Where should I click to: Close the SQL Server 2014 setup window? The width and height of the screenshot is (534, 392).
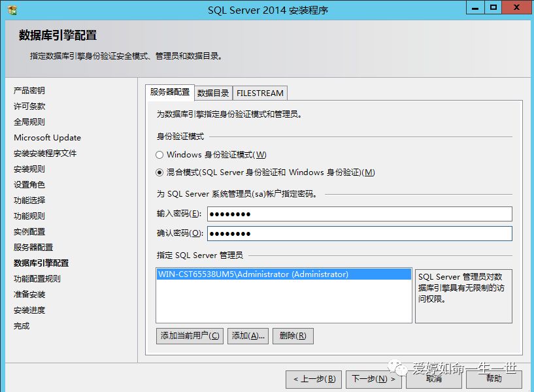tap(516, 7)
